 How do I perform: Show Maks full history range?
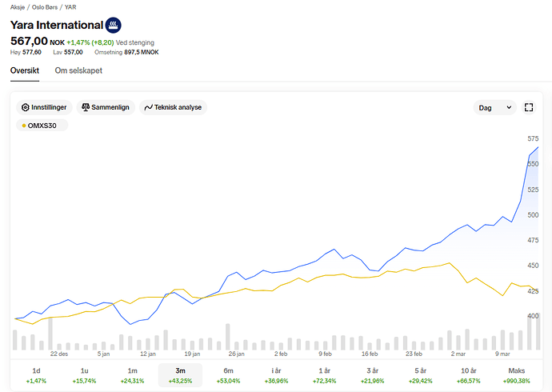[x=517, y=375]
